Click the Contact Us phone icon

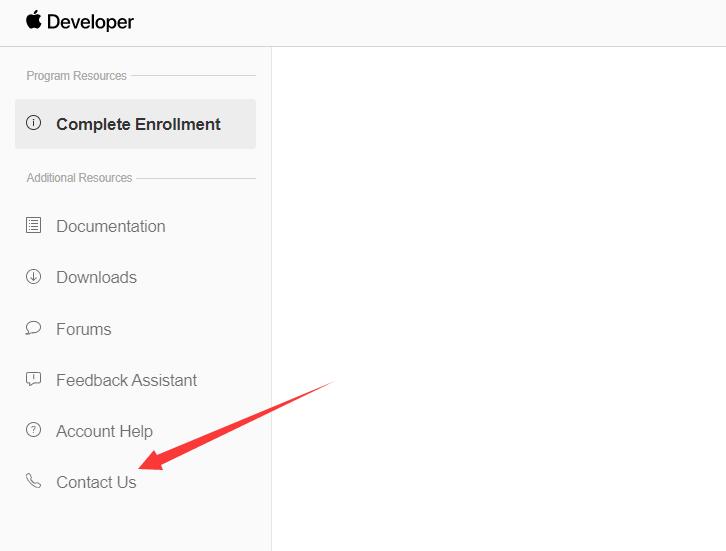[x=33, y=481]
